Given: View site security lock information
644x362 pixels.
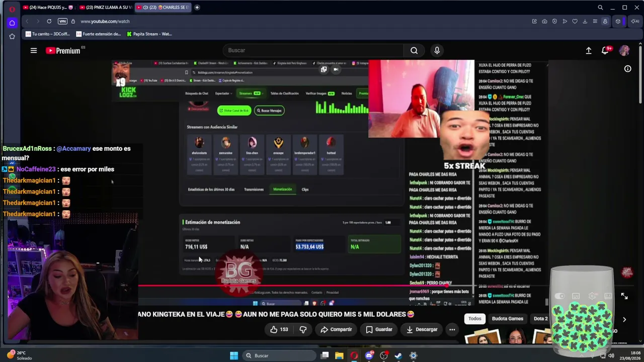Looking at the screenshot, I should [x=73, y=21].
